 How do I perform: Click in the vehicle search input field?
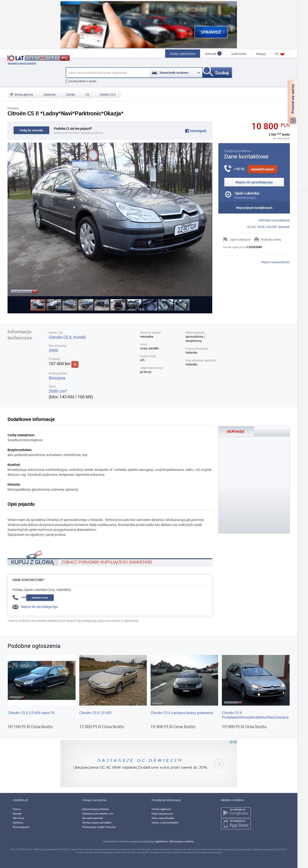click(x=108, y=73)
